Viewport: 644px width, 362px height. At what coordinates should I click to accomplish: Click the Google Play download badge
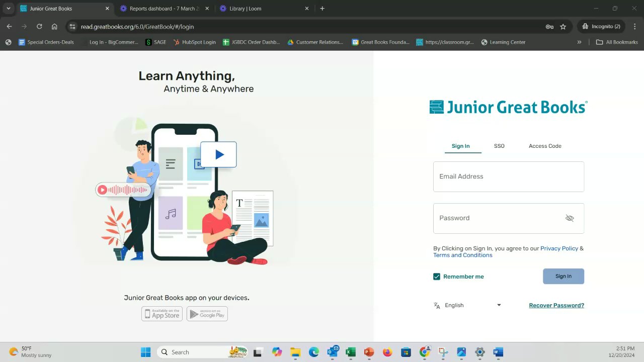207,314
